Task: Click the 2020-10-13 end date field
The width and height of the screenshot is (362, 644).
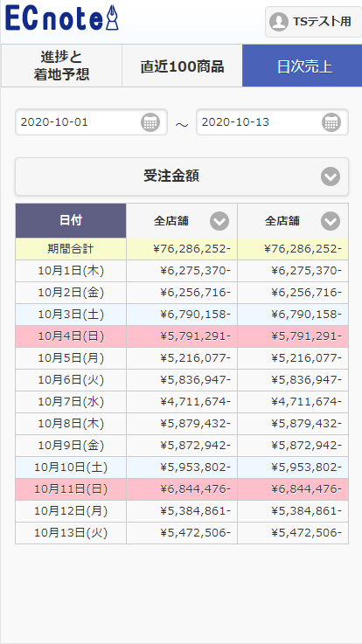Action: tap(272, 122)
